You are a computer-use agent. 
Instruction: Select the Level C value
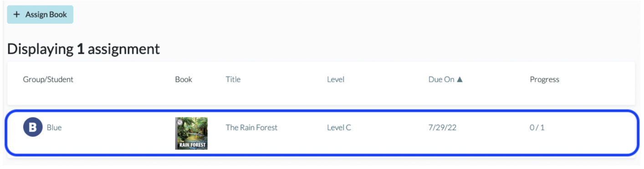pyautogui.click(x=339, y=128)
